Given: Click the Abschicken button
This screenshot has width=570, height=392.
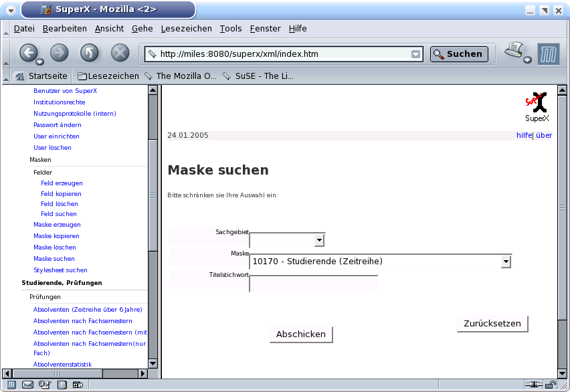Looking at the screenshot, I should point(301,334).
